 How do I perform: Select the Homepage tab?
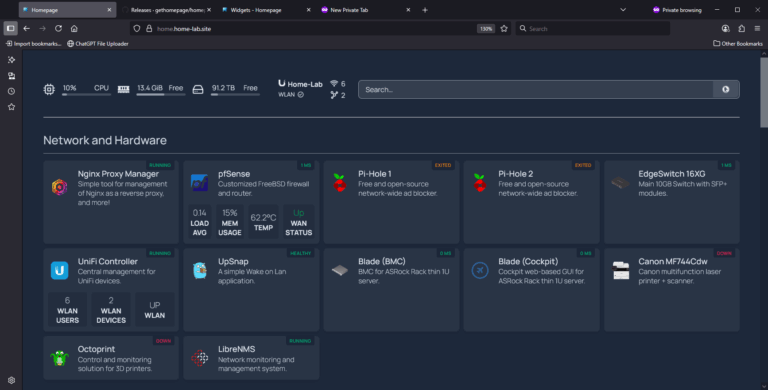click(67, 10)
